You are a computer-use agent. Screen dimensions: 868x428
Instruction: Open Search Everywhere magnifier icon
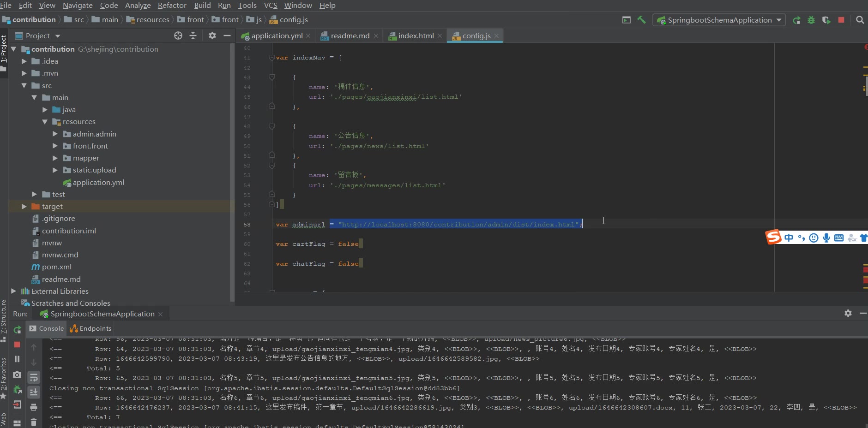(860, 20)
